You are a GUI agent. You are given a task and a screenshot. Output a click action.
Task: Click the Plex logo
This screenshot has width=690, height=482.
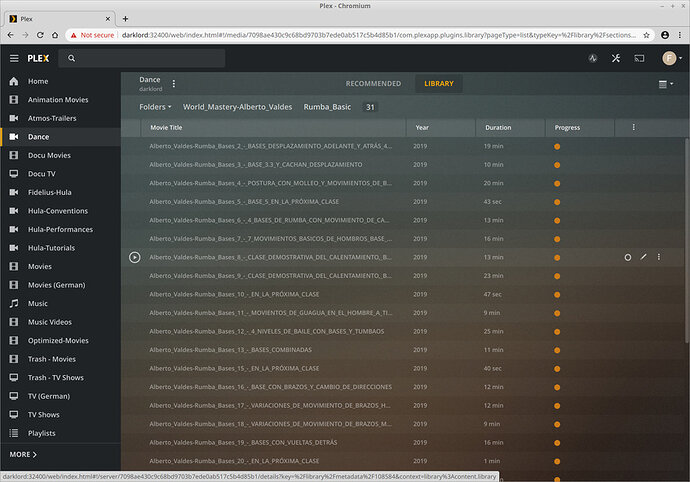pyautogui.click(x=38, y=58)
